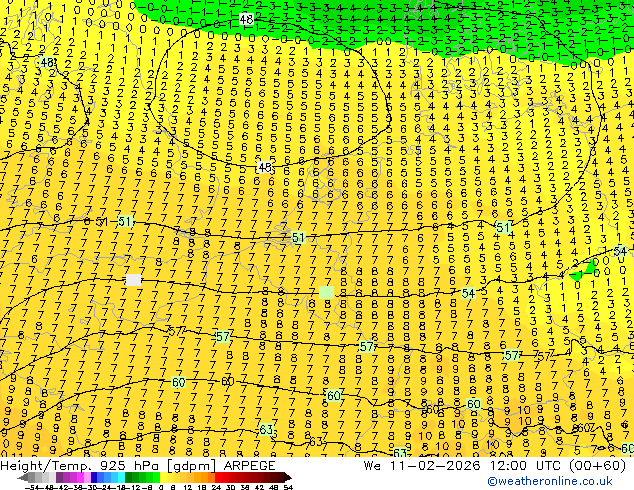This screenshot has height=490, width=634.
Task: Click the '-54' legend scale value
Action: [32, 487]
